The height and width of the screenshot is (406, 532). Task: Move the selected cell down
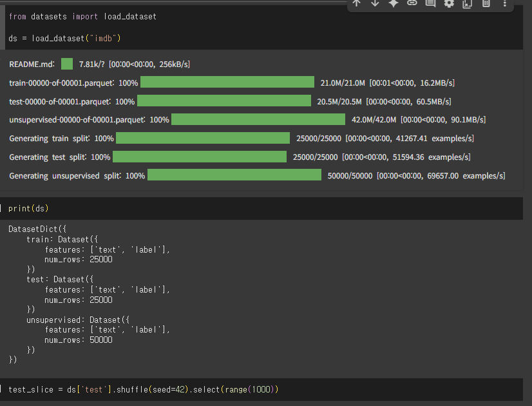375,3
